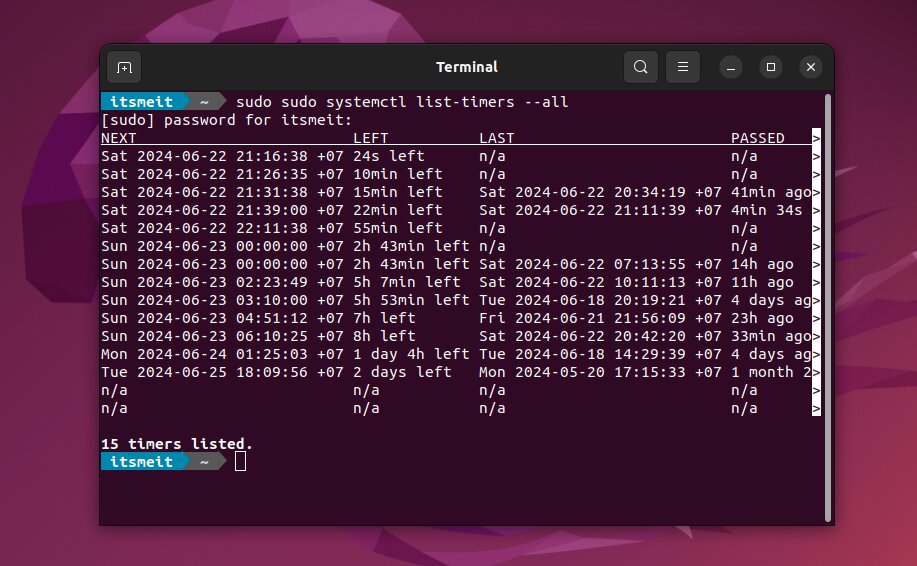Maximize the Terminal window
Viewport: 917px width, 566px height.
[x=770, y=67]
